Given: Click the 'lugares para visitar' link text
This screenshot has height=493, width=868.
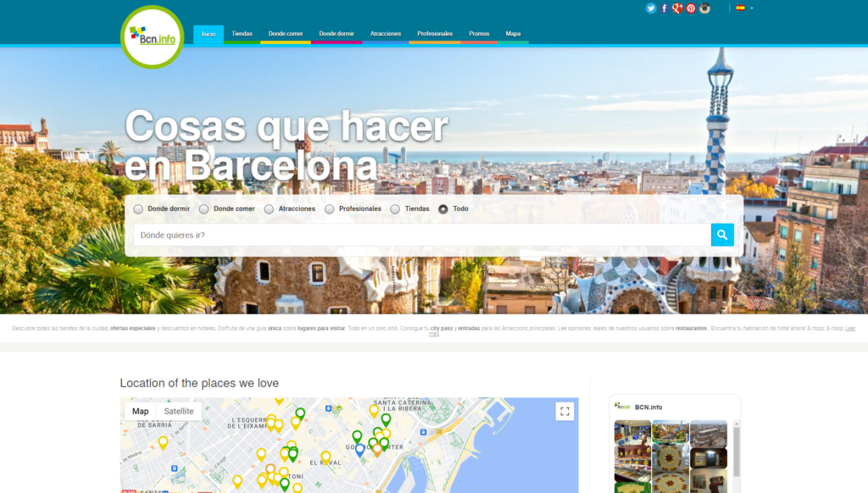Looking at the screenshot, I should tap(321, 328).
